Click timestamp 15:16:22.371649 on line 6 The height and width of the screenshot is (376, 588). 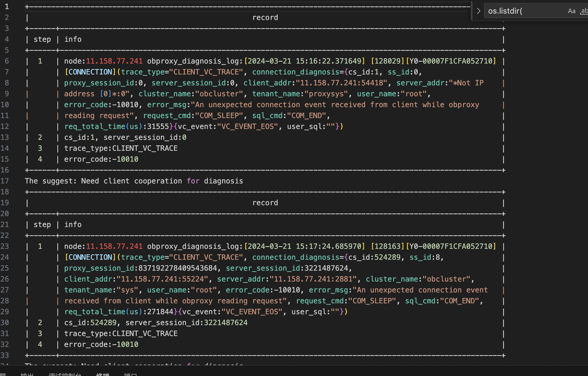point(328,61)
